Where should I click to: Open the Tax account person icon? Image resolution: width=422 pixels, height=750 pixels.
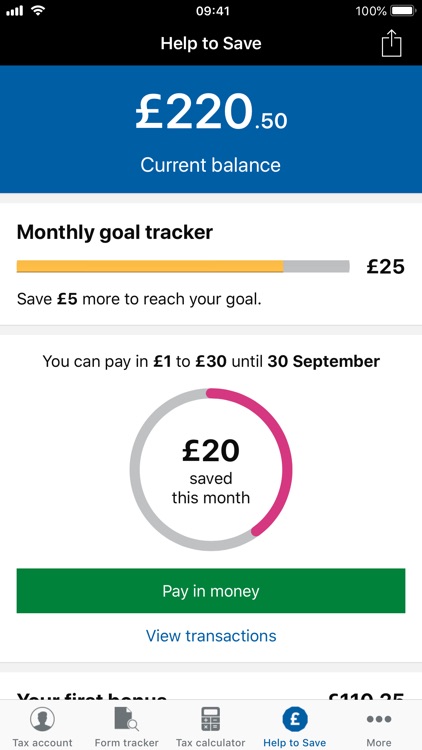coord(42,718)
